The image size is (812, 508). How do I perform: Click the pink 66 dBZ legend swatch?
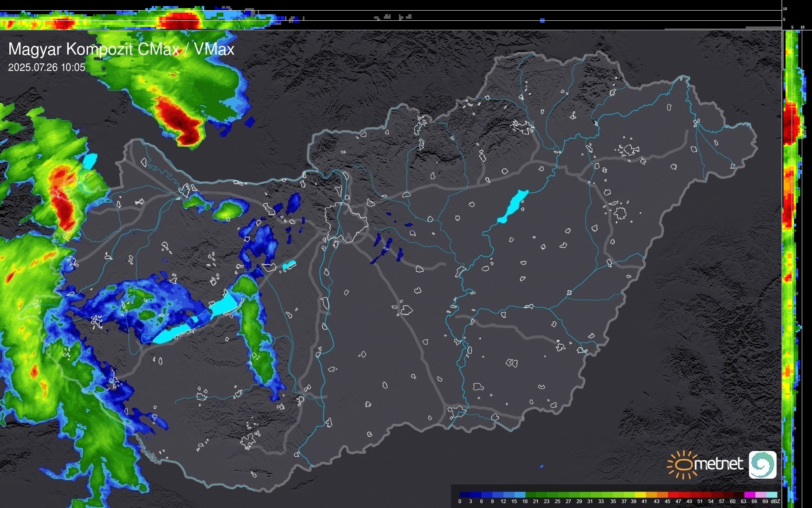pyautogui.click(x=760, y=495)
